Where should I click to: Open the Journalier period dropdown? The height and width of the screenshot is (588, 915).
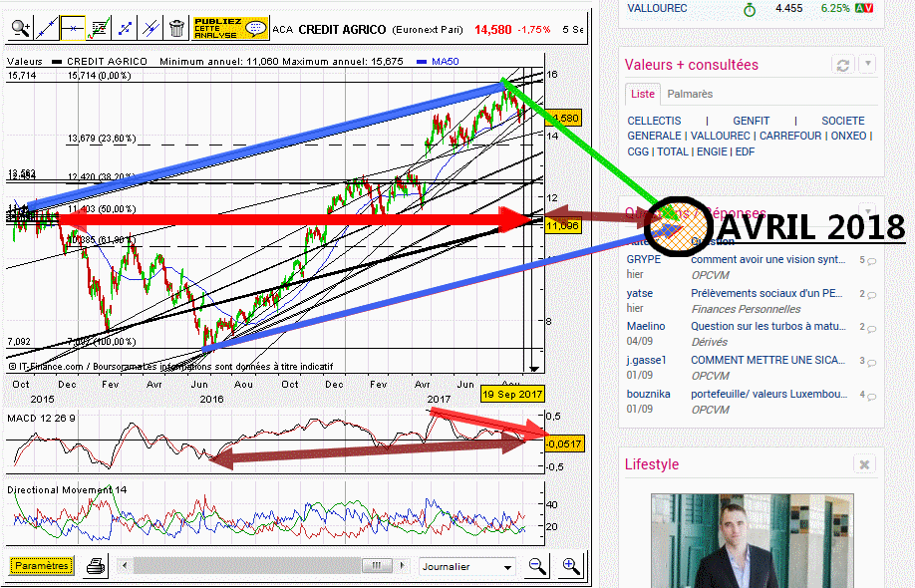tap(467, 566)
